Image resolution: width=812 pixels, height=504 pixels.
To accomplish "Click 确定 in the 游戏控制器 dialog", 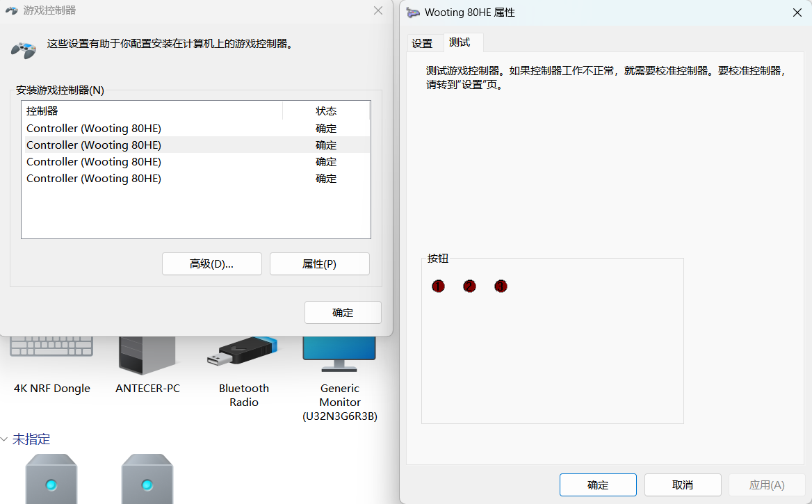I will [x=343, y=312].
